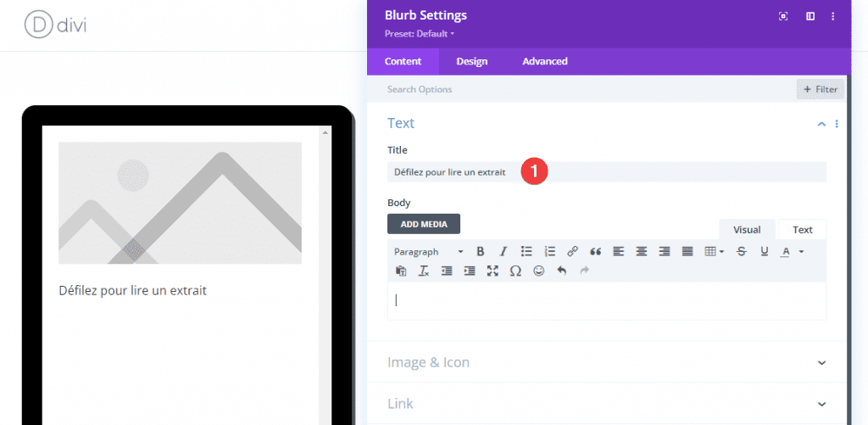Screen dimensions: 868x425
Task: Toggle expanded modal view icon
Action: [782, 16]
